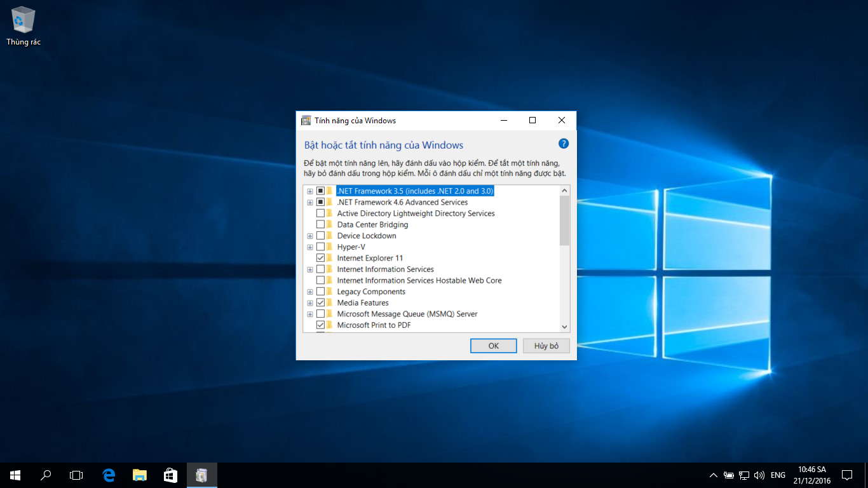Image resolution: width=868 pixels, height=488 pixels.
Task: Click the folder icon beside Data Center Bridging
Action: 329,224
